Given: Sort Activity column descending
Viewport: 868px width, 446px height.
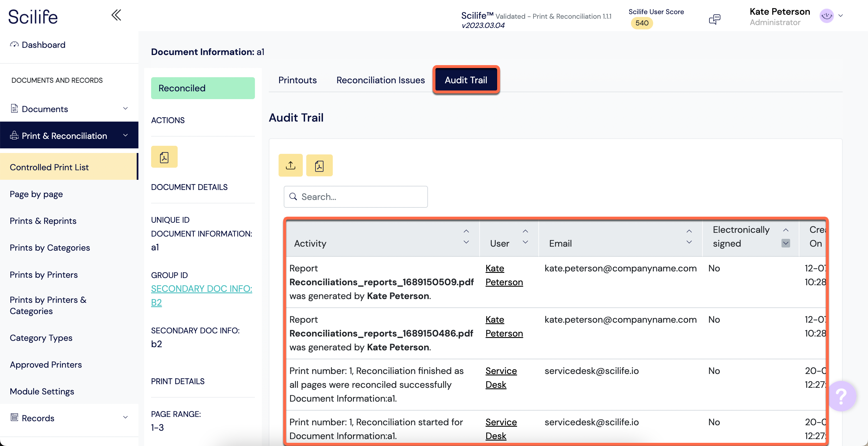Looking at the screenshot, I should 466,242.
